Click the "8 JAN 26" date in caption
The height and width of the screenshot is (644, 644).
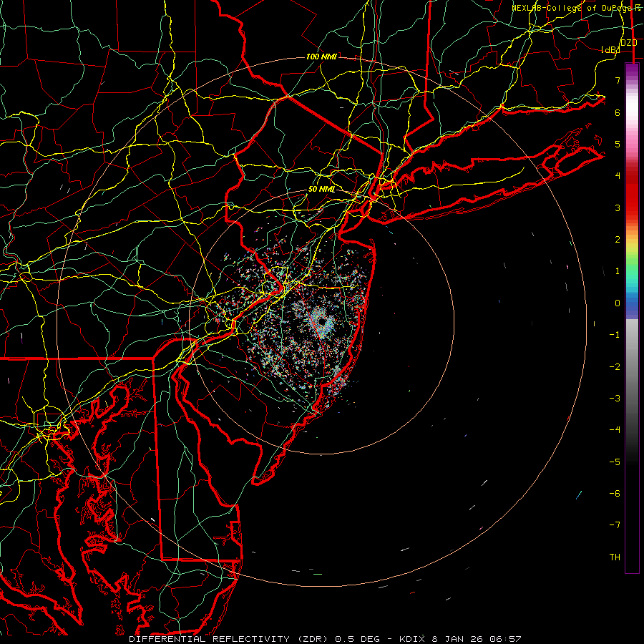click(x=457, y=639)
